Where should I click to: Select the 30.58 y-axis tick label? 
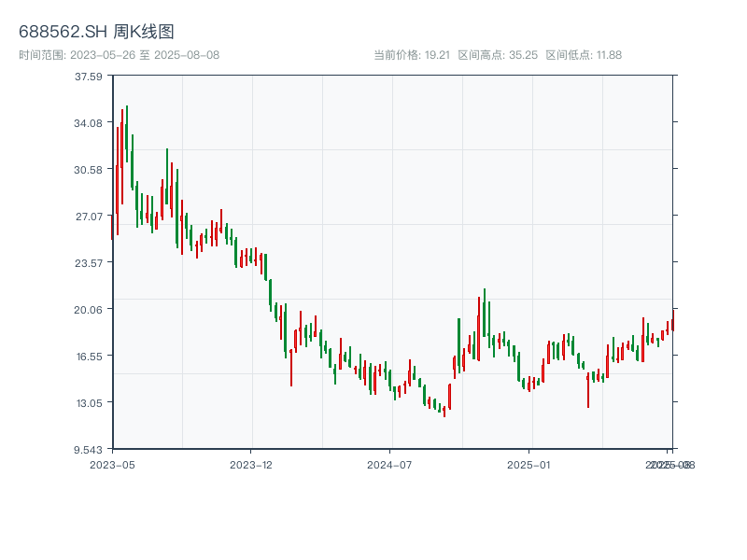(89, 170)
